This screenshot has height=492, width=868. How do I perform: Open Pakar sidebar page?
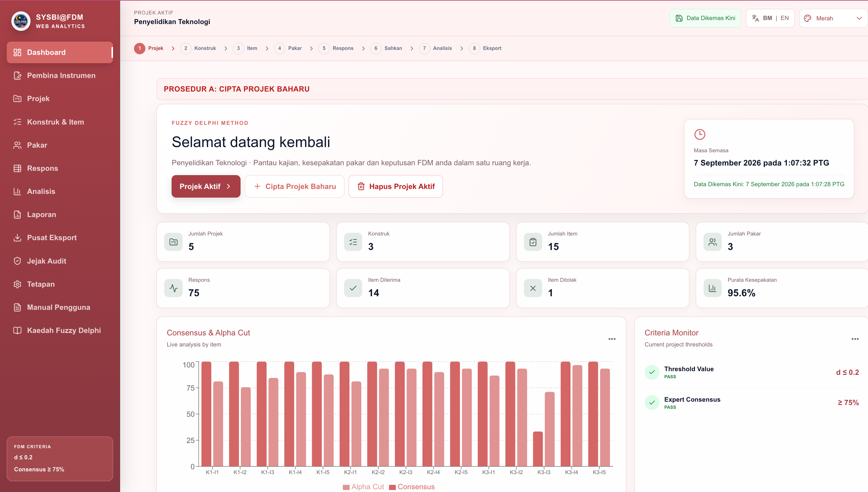[x=60, y=145]
